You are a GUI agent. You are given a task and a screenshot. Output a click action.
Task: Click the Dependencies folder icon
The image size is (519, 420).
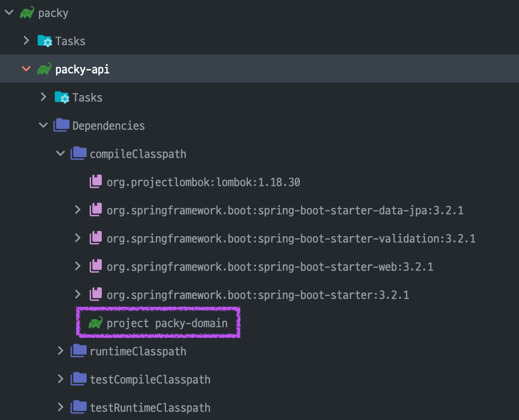61,125
